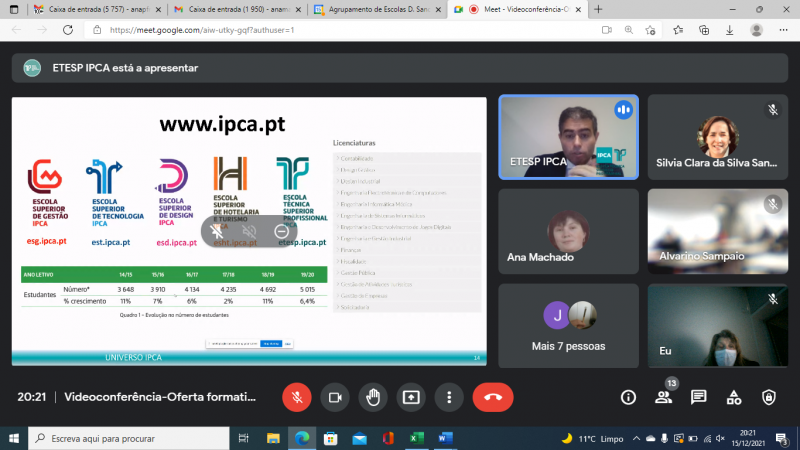The width and height of the screenshot is (800, 450).
Task: Open the three-dot more options menu
Action: tap(449, 397)
